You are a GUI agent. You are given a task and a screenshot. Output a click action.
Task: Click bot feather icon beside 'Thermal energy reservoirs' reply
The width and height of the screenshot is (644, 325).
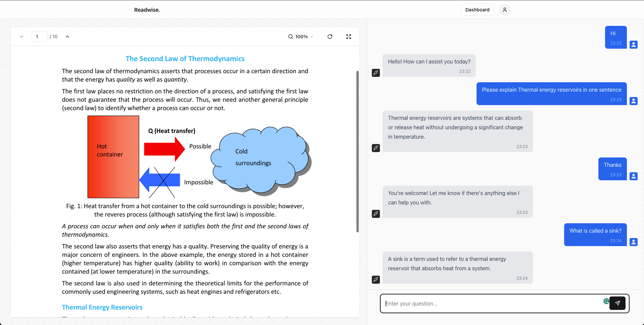(376, 148)
